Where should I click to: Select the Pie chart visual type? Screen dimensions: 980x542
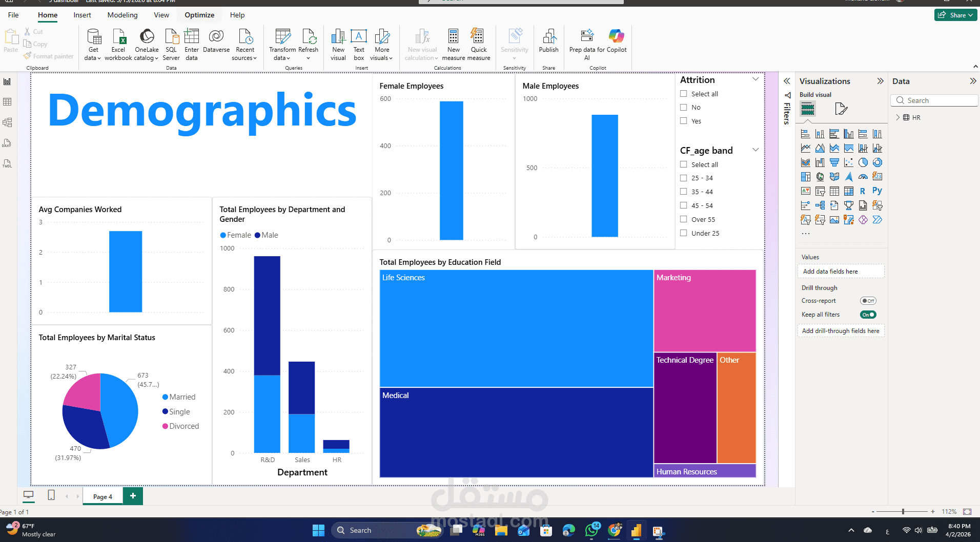[863, 162]
